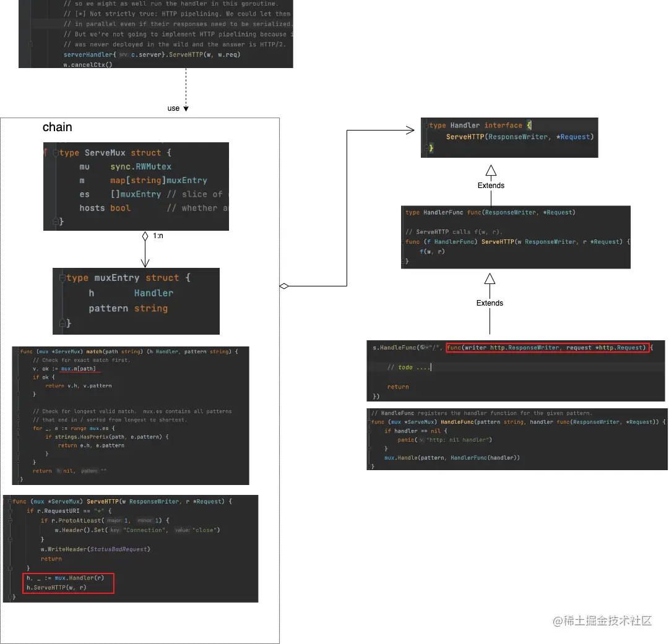Image resolution: width=669 pixels, height=644 pixels.
Task: Click 'map[string]muxEntry' field type
Action: pyautogui.click(x=158, y=181)
